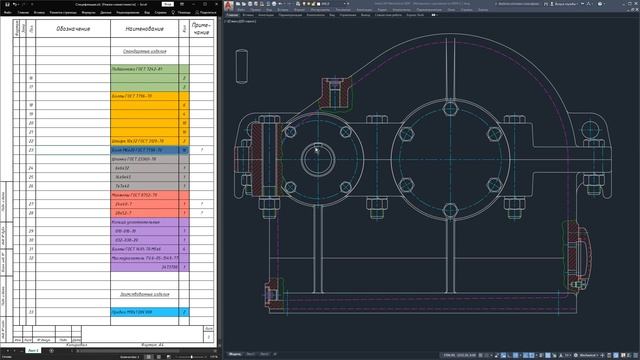640x360 pixels.
Task: Adjust the Excel zoom slider
Action: pyautogui.click(x=191, y=357)
